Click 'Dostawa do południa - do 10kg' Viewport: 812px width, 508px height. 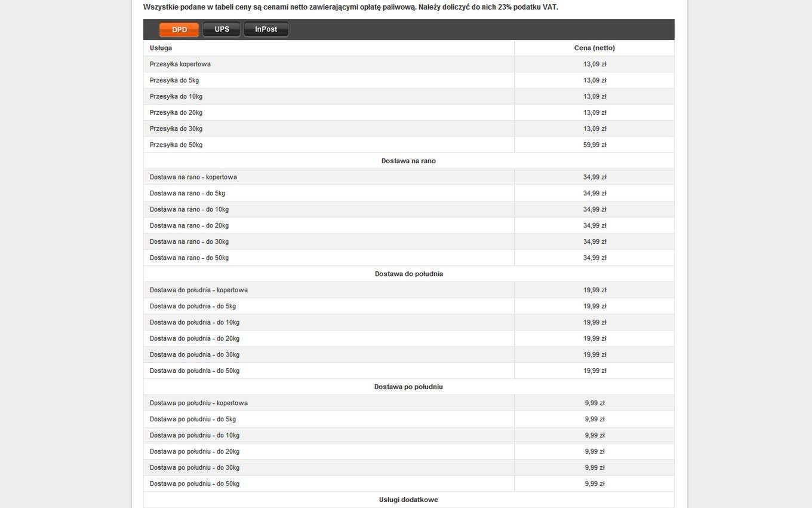click(195, 322)
